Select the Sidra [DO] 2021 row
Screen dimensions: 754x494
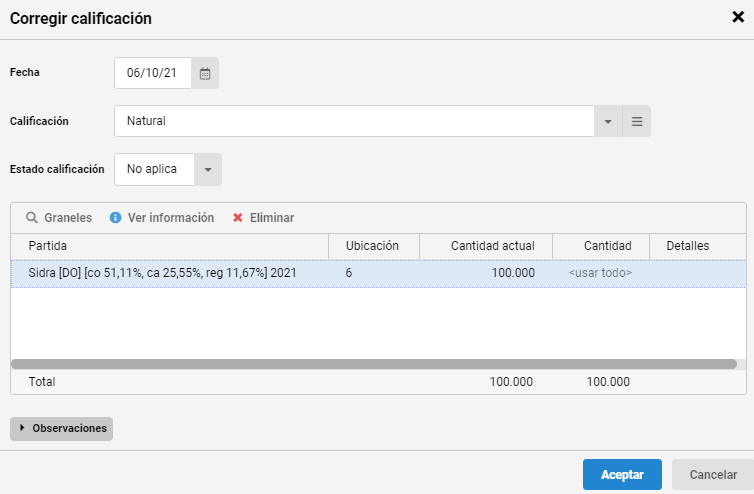(x=378, y=273)
